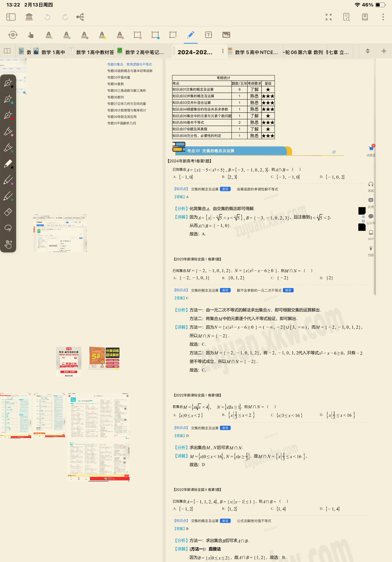This screenshot has width=392, height=562.
Task: Open the mind map branch icon
Action: [80, 17]
